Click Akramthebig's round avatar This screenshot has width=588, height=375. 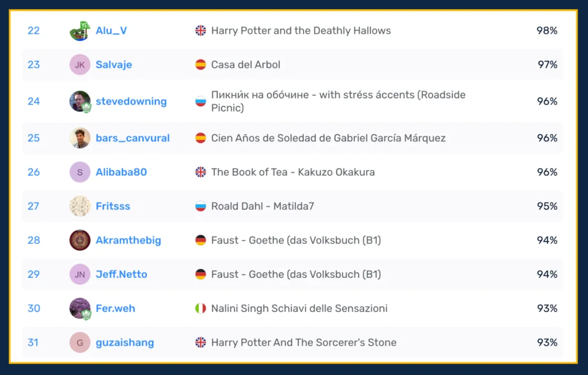[x=80, y=240]
